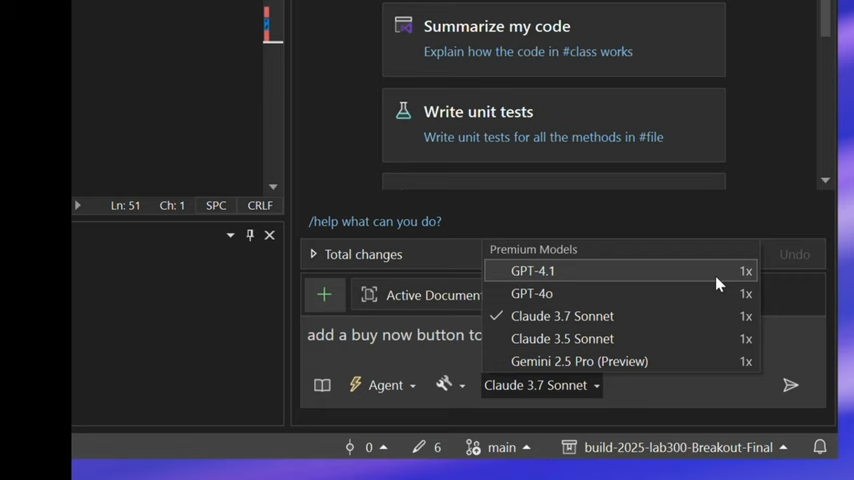The height and width of the screenshot is (480, 854).
Task: Open the tools selection wrench dropdown
Action: [450, 385]
